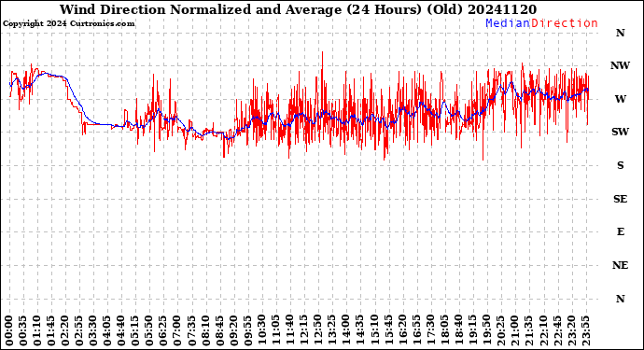The height and width of the screenshot is (350, 644).
Task: Click the "NE" direction axis label
Action: [620, 265]
